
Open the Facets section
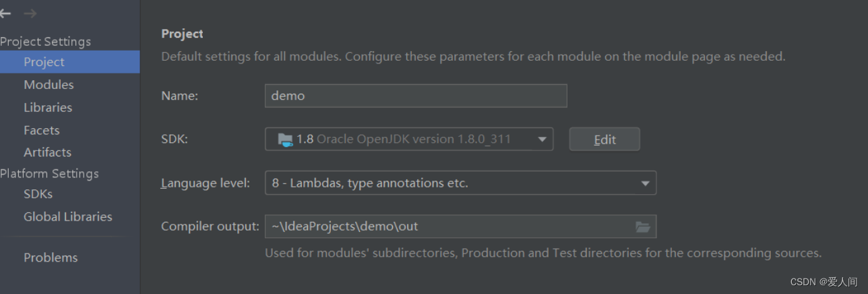[x=42, y=130]
